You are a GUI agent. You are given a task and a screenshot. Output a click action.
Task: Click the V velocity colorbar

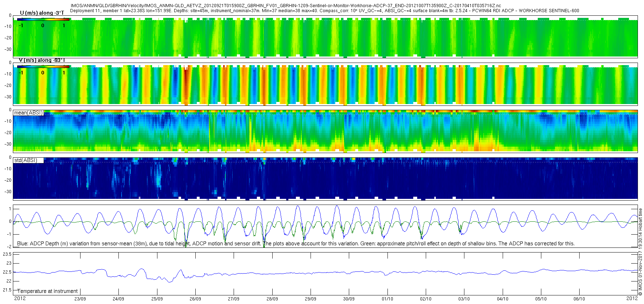click(43, 67)
